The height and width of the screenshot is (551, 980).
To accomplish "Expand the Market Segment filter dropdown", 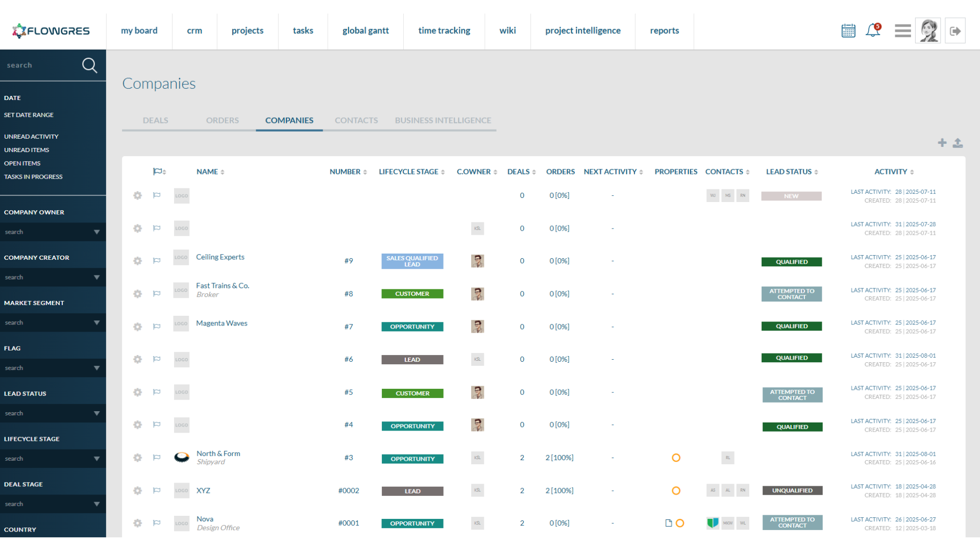I will (x=53, y=322).
